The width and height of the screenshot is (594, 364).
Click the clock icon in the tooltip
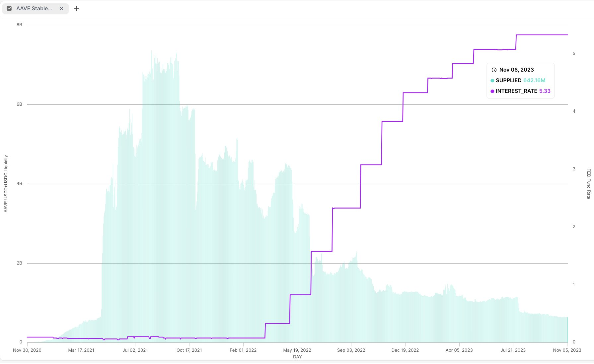(x=494, y=70)
